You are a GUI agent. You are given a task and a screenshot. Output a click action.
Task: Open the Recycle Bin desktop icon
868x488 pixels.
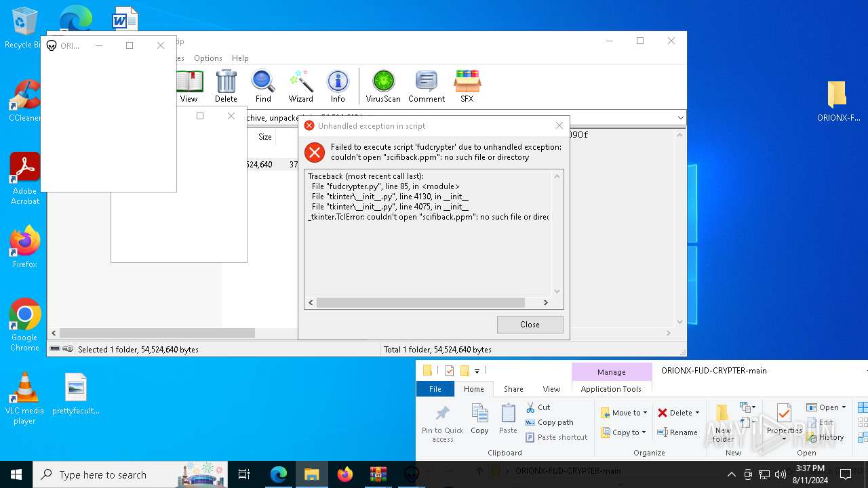click(x=24, y=29)
